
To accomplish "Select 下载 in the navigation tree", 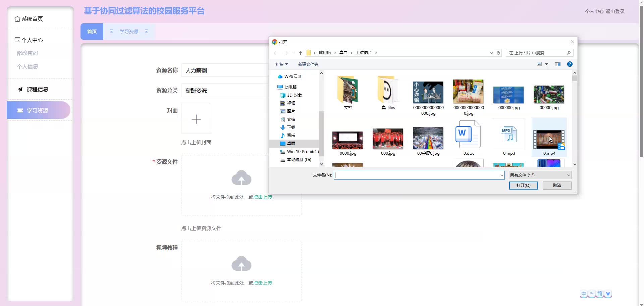I will coord(291,127).
